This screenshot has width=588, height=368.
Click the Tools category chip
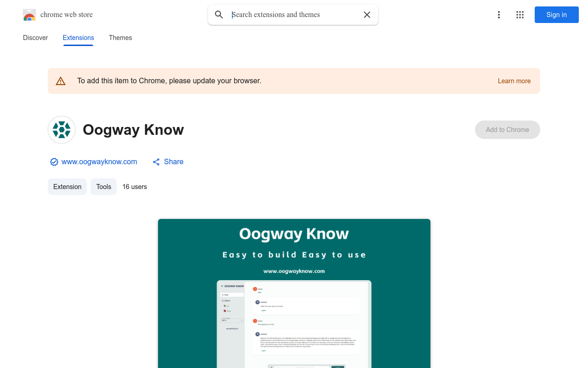pyautogui.click(x=104, y=187)
